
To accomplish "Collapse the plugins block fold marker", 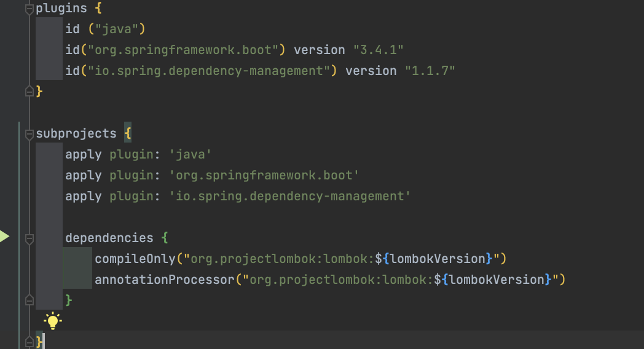I will (x=29, y=9).
